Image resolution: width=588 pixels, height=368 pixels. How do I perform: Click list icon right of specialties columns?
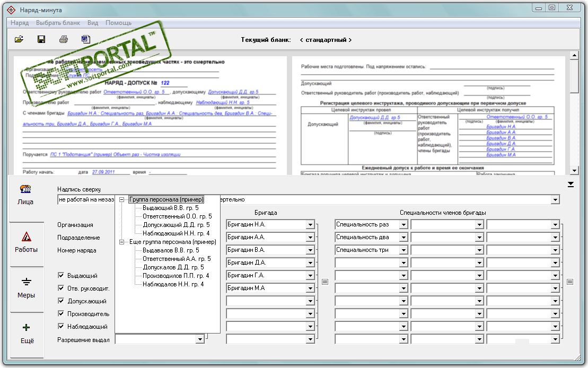pos(569,282)
